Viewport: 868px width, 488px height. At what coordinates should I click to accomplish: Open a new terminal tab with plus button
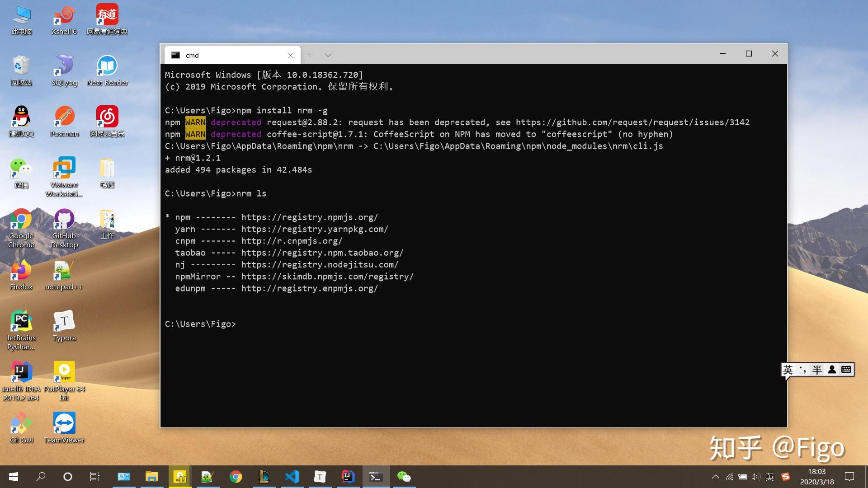click(310, 55)
